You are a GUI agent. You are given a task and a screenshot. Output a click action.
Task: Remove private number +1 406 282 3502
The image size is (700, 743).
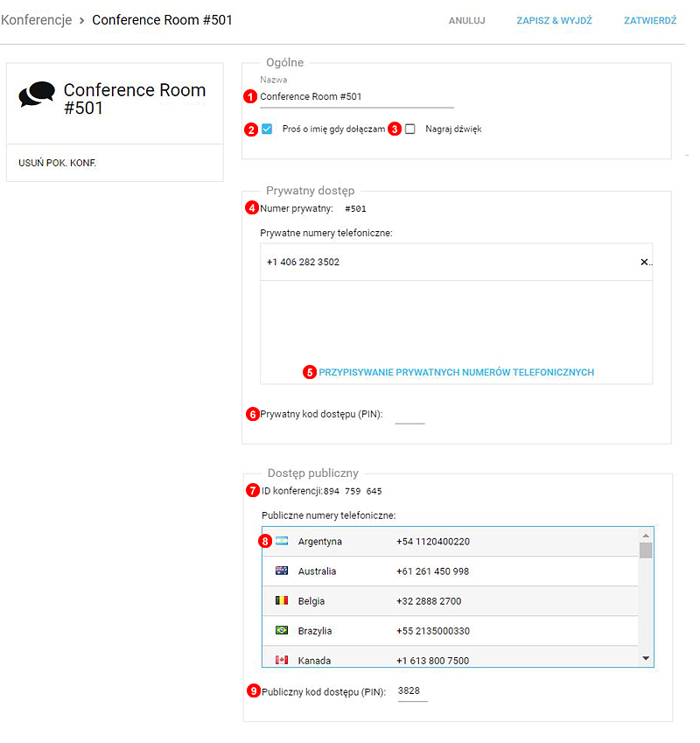[645, 262]
